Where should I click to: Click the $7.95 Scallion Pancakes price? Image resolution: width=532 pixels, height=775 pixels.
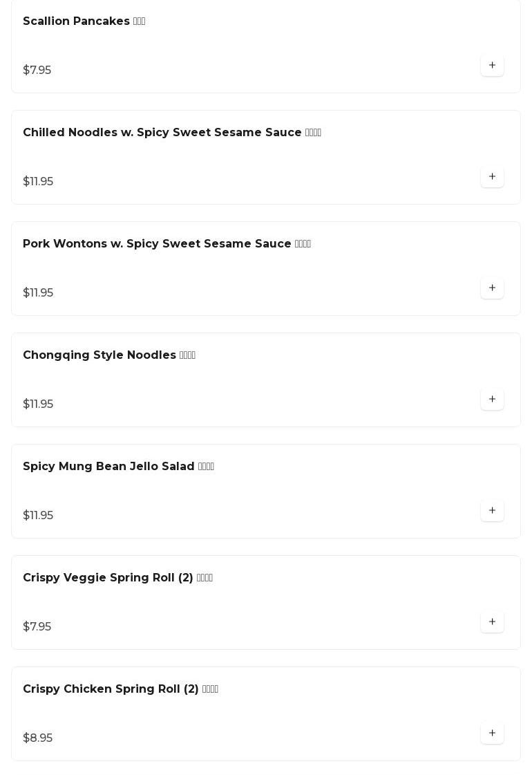(37, 71)
